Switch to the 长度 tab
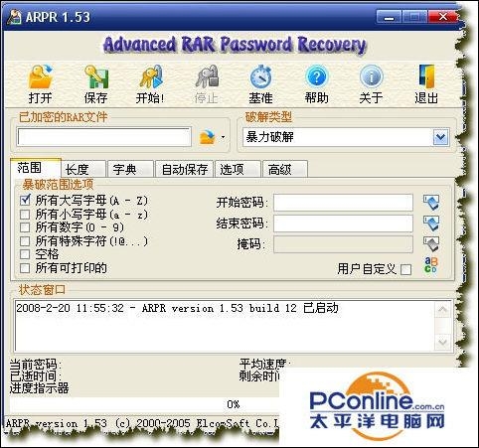The width and height of the screenshot is (479, 448). [x=83, y=169]
